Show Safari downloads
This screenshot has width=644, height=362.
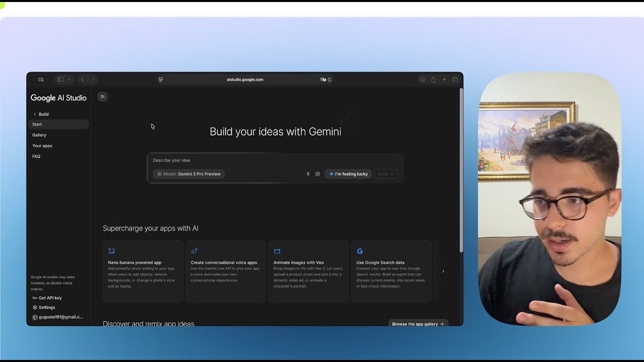pyautogui.click(x=423, y=79)
